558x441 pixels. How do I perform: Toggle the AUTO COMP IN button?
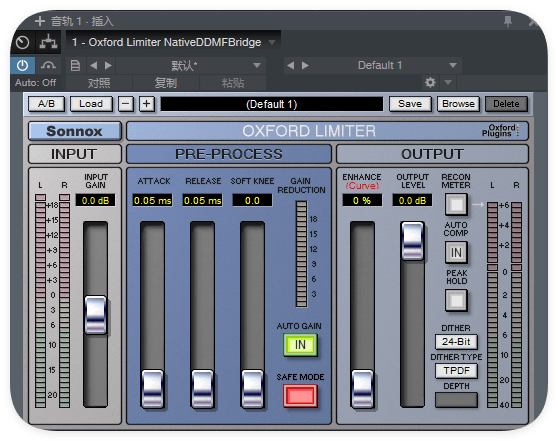[456, 252]
